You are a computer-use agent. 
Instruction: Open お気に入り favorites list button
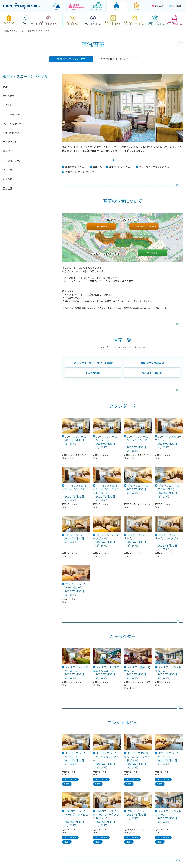coord(157,6)
